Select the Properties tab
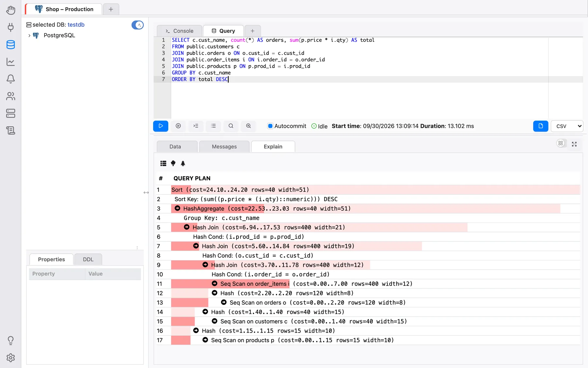 (x=51, y=259)
